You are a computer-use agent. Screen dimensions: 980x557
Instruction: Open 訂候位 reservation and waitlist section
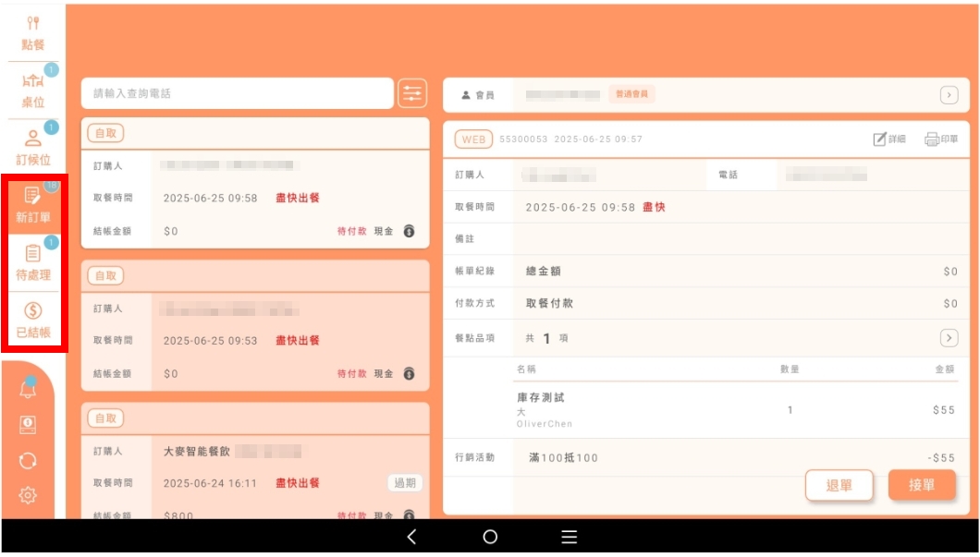[32, 148]
